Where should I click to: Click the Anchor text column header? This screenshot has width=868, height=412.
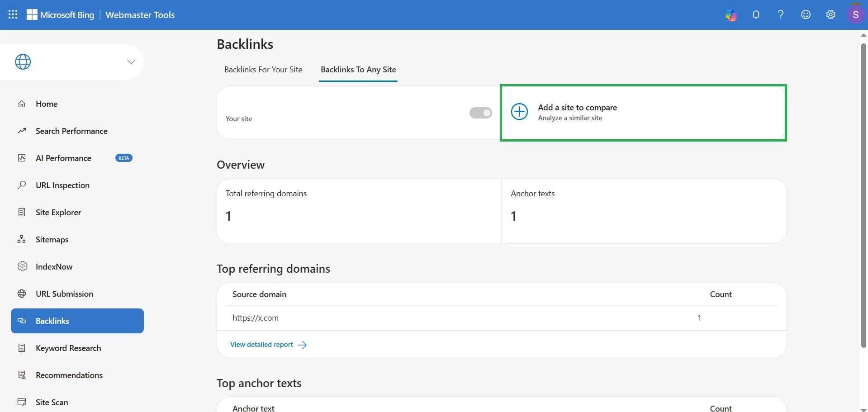253,408
